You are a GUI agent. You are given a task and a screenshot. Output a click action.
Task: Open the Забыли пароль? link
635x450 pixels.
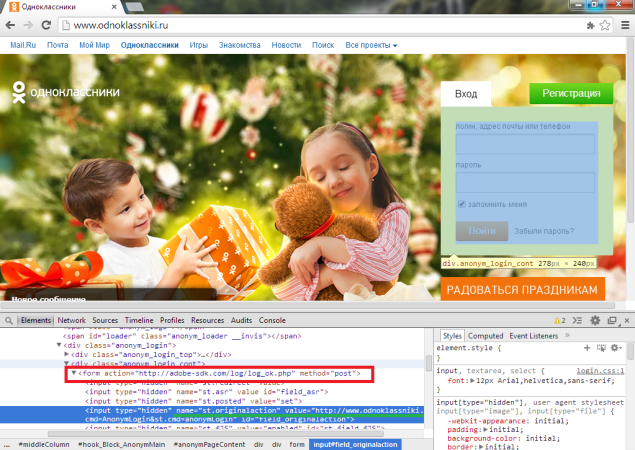(544, 231)
